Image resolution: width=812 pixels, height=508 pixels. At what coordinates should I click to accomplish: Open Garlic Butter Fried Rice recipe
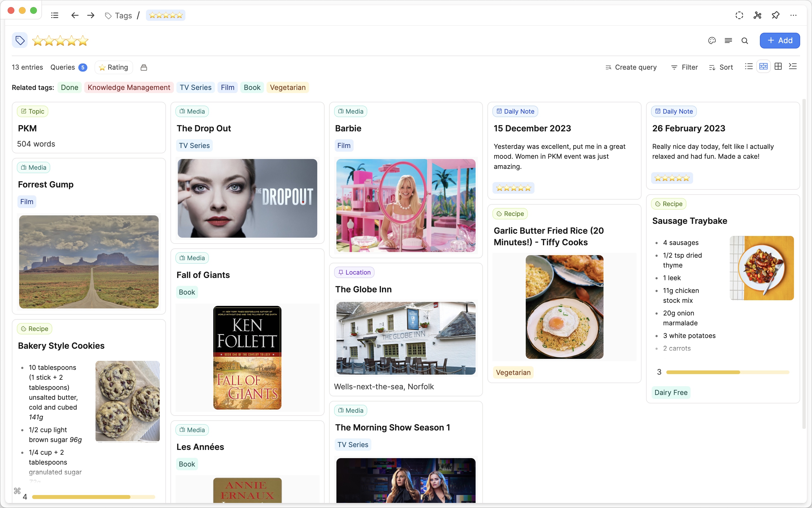(549, 236)
